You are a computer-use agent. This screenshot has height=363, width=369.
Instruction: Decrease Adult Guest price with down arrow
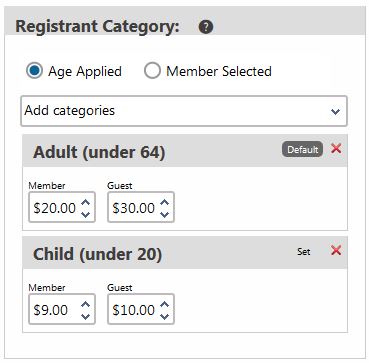[164, 214]
